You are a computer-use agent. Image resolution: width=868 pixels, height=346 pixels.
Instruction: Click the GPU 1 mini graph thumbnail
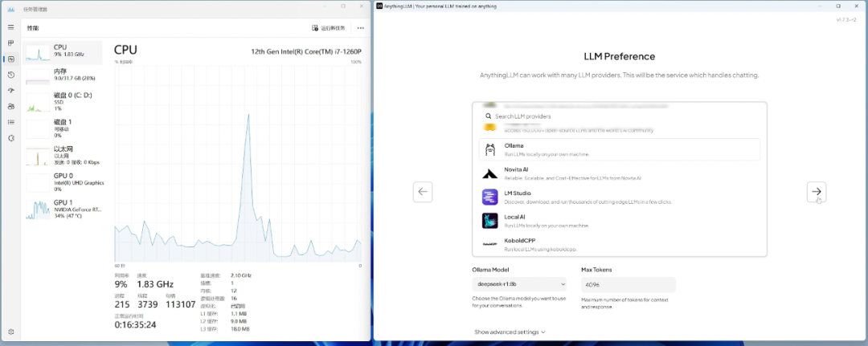pyautogui.click(x=38, y=210)
